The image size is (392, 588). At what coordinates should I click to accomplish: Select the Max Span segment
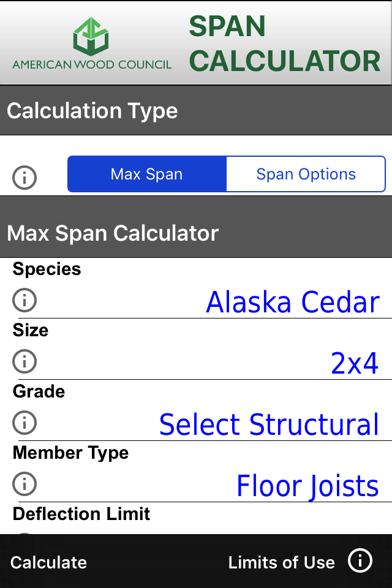(147, 175)
